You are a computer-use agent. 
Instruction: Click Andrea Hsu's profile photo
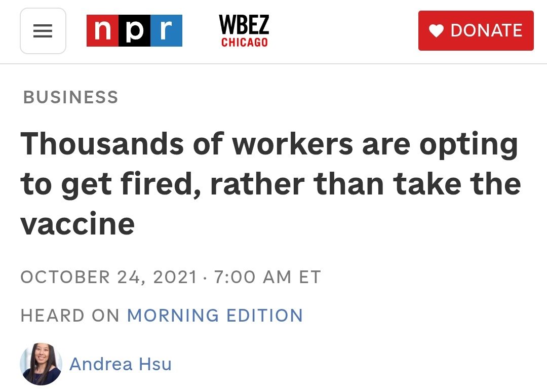(41, 364)
